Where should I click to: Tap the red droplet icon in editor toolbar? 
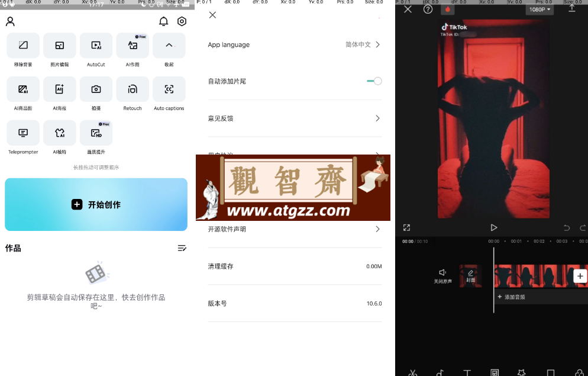coord(447,9)
